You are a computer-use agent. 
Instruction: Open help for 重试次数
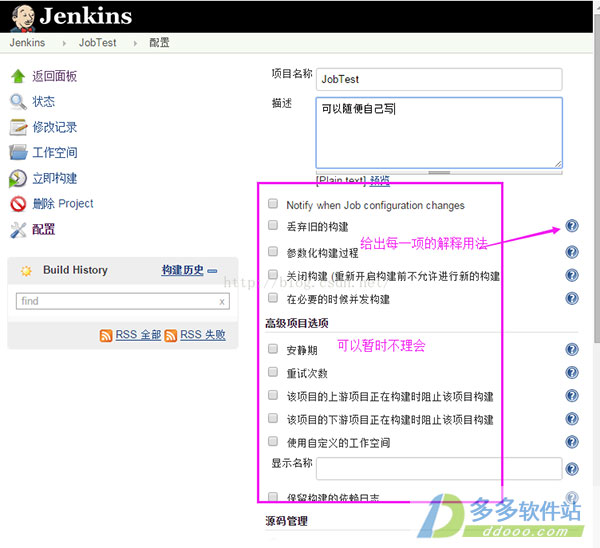pyautogui.click(x=572, y=372)
